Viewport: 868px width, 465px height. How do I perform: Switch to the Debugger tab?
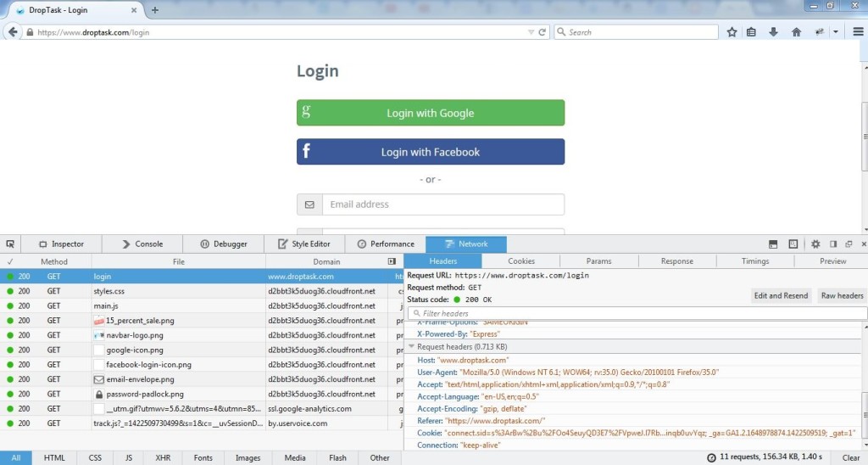point(224,244)
